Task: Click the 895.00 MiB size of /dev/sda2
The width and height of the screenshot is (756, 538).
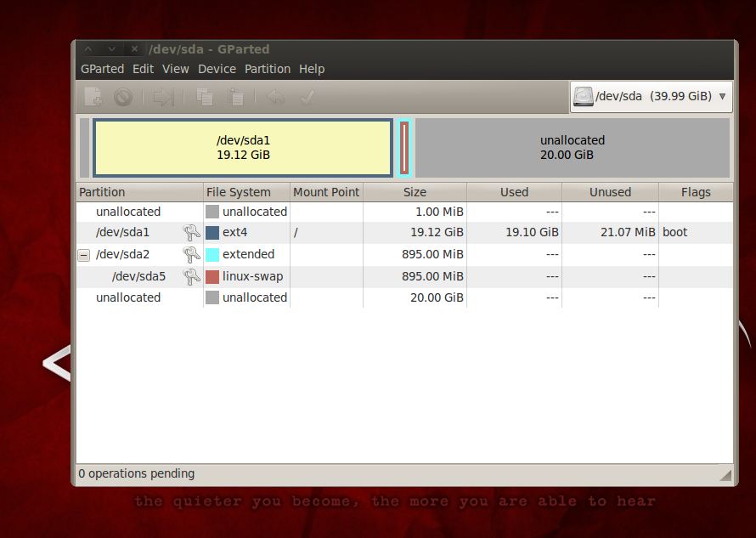Action: (x=432, y=254)
